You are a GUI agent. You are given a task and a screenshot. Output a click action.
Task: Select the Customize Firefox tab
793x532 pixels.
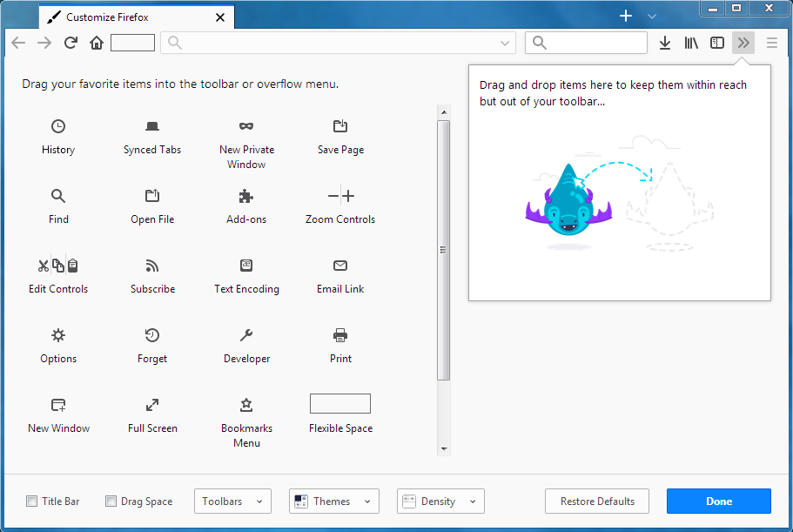click(131, 17)
